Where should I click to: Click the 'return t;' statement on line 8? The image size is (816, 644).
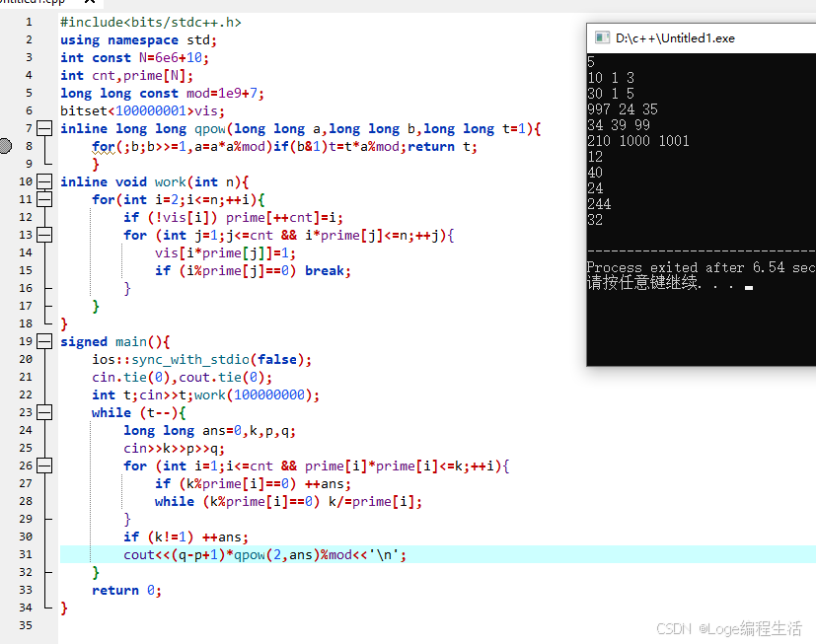442,147
